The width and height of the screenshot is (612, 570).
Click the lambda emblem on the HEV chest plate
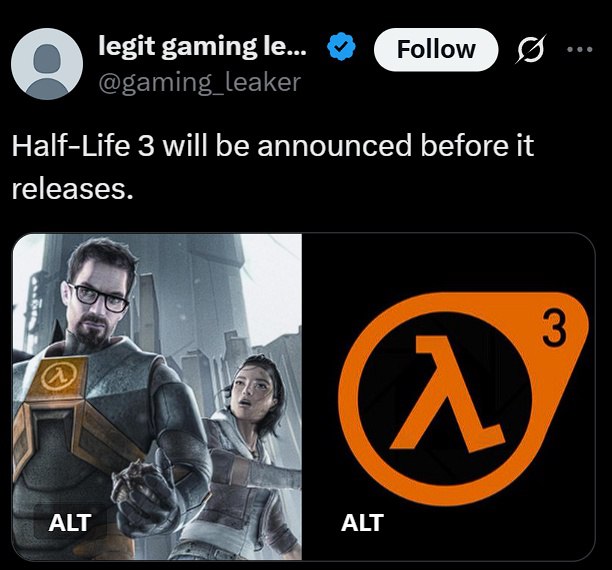[x=59, y=376]
